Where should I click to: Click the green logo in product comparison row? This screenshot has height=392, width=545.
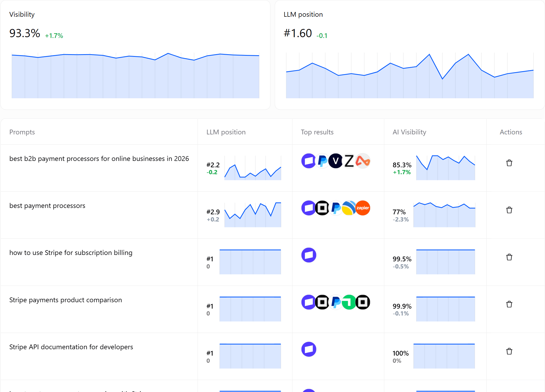click(349, 302)
